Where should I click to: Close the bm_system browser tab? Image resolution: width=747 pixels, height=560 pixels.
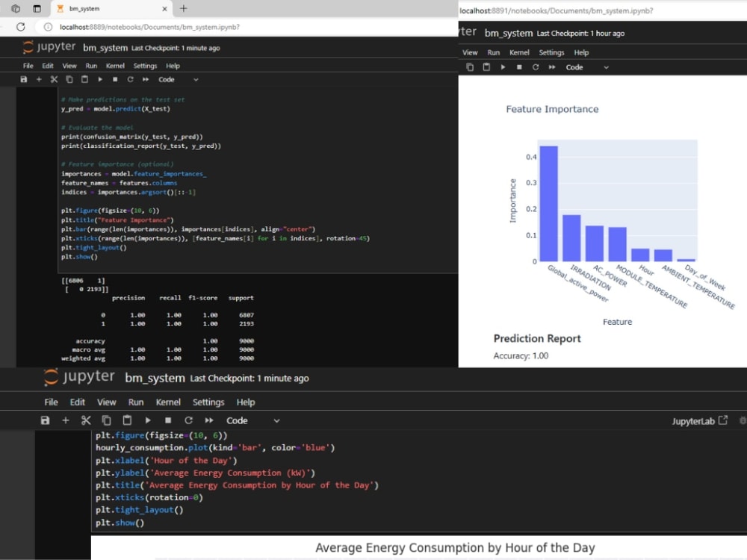click(164, 8)
